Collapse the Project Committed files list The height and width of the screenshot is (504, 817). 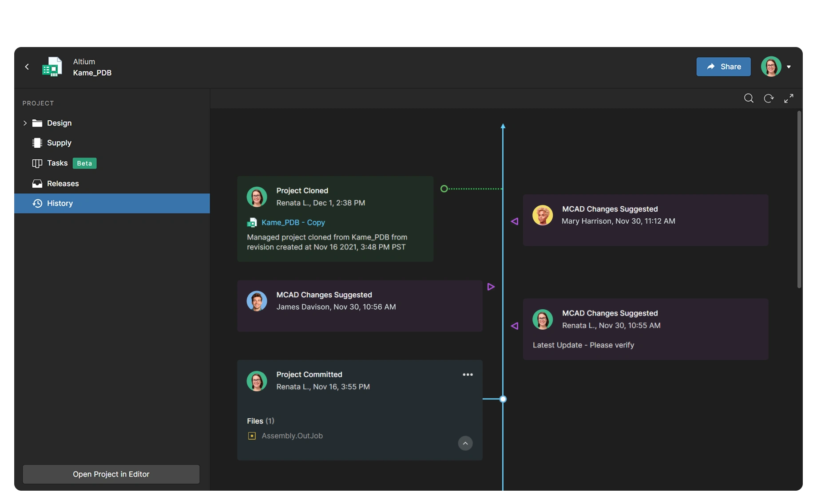coord(465,443)
